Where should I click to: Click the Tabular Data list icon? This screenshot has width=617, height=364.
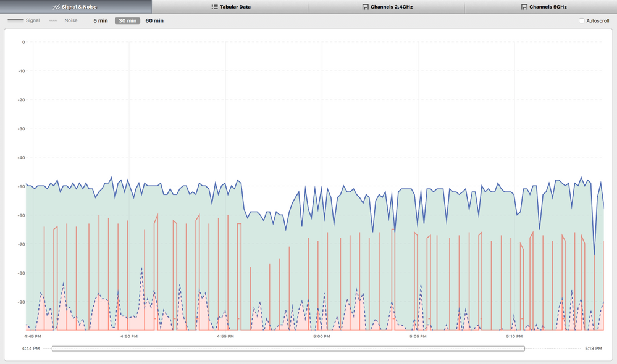pos(214,7)
